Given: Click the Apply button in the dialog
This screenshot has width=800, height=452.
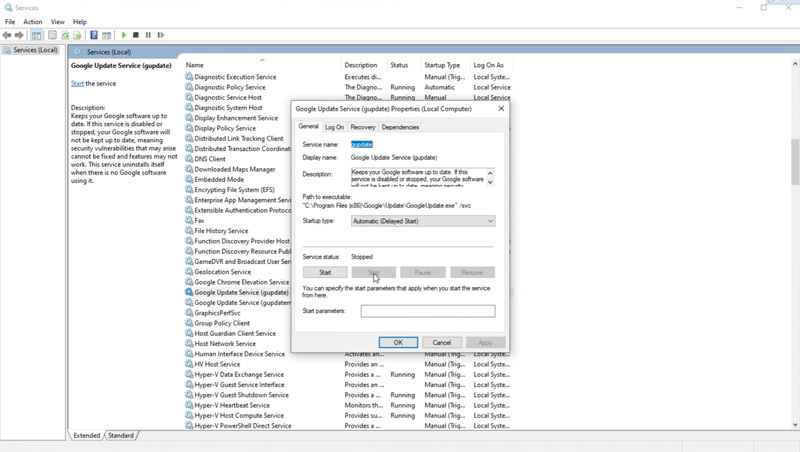Looking at the screenshot, I should point(485,343).
